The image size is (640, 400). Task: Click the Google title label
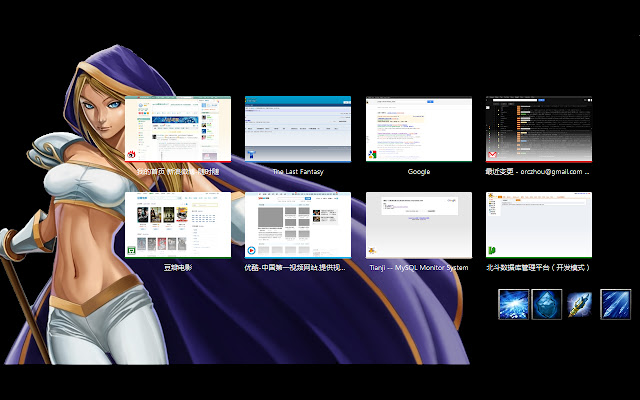tap(419, 172)
